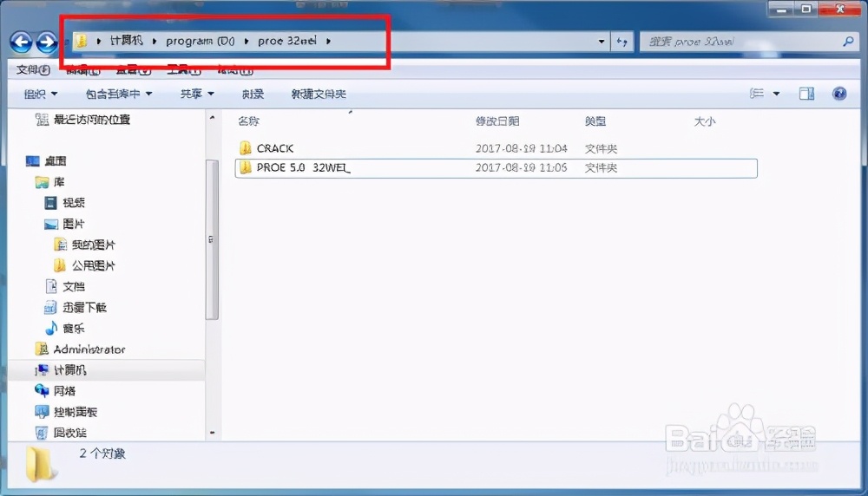868x496 pixels.
Task: Expand the arrow after 计算机 in breadcrumb
Action: 154,41
